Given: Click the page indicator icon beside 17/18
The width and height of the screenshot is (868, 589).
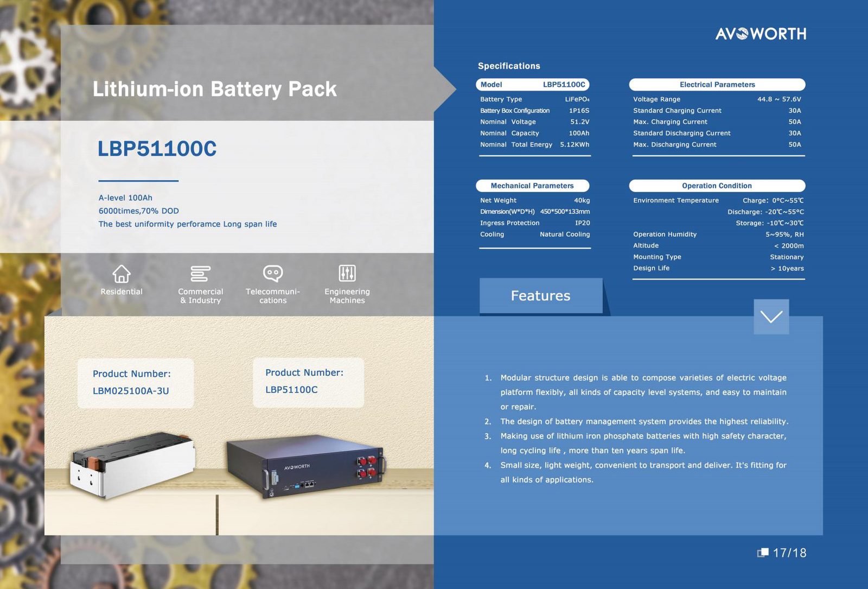Looking at the screenshot, I should [763, 553].
